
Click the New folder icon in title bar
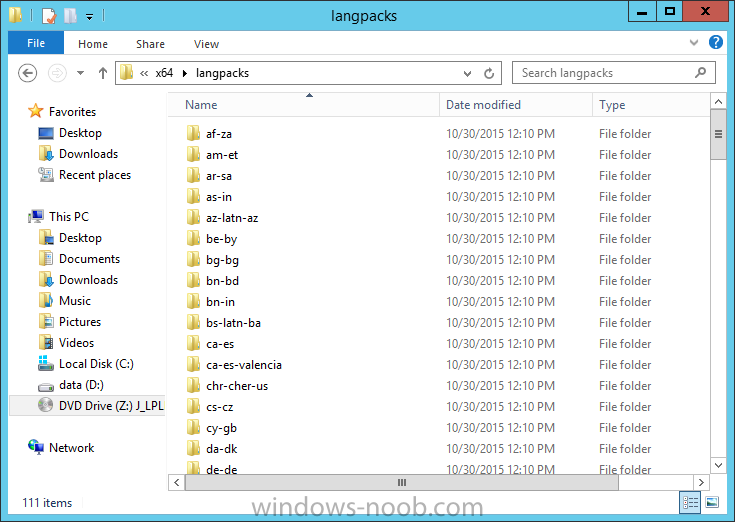coord(70,16)
